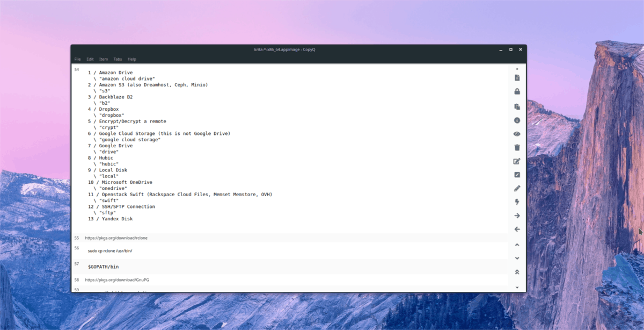Open the Tabs menu
This screenshot has height=330, width=644.
click(118, 59)
